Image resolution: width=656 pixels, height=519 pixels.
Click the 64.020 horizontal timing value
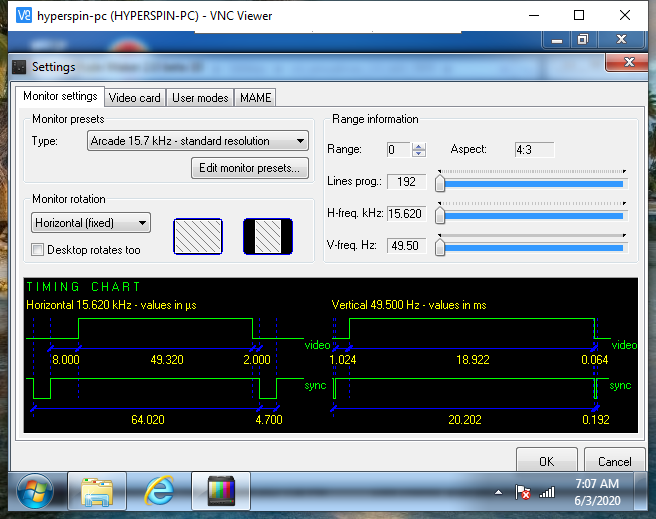click(148, 419)
